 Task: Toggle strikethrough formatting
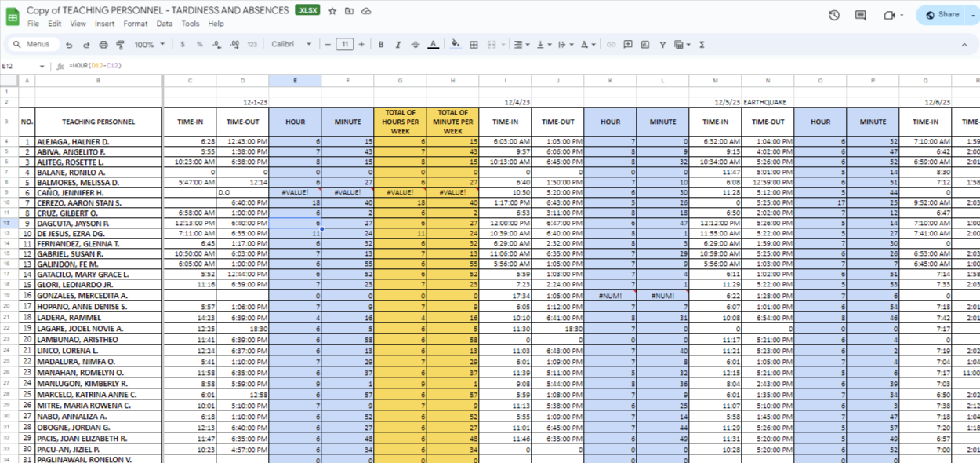click(x=416, y=45)
